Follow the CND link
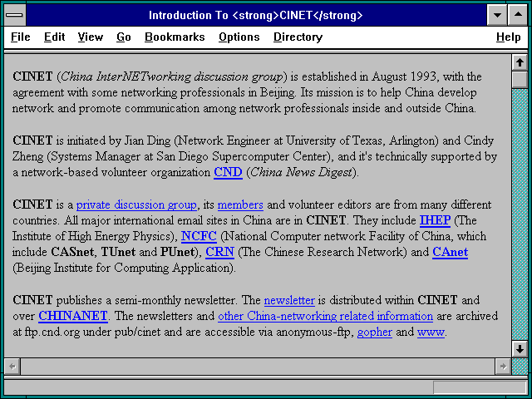Screen dimensions: 532x399 pos(228,172)
